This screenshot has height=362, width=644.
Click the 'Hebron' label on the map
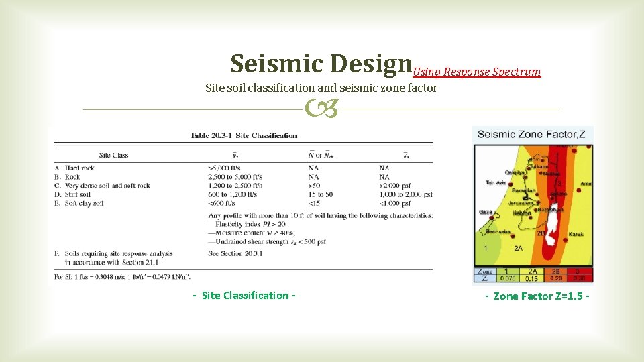[522, 213]
